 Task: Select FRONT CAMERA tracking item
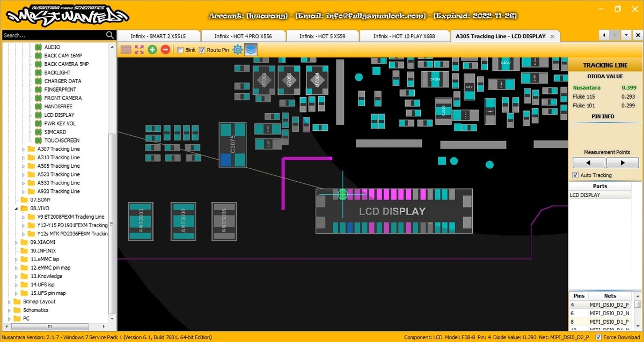pyautogui.click(x=63, y=98)
